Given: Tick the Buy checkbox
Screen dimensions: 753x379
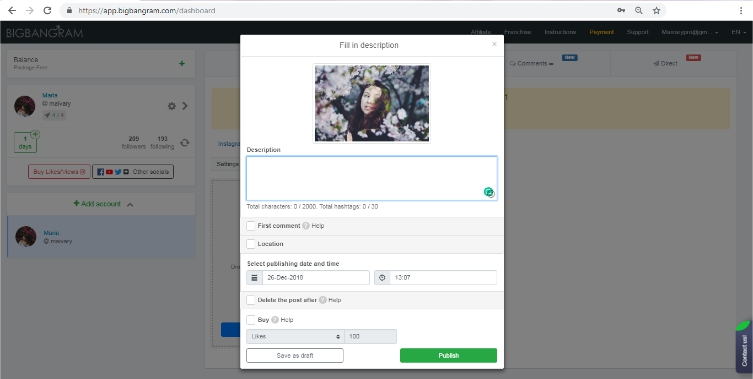Looking at the screenshot, I should coord(251,320).
